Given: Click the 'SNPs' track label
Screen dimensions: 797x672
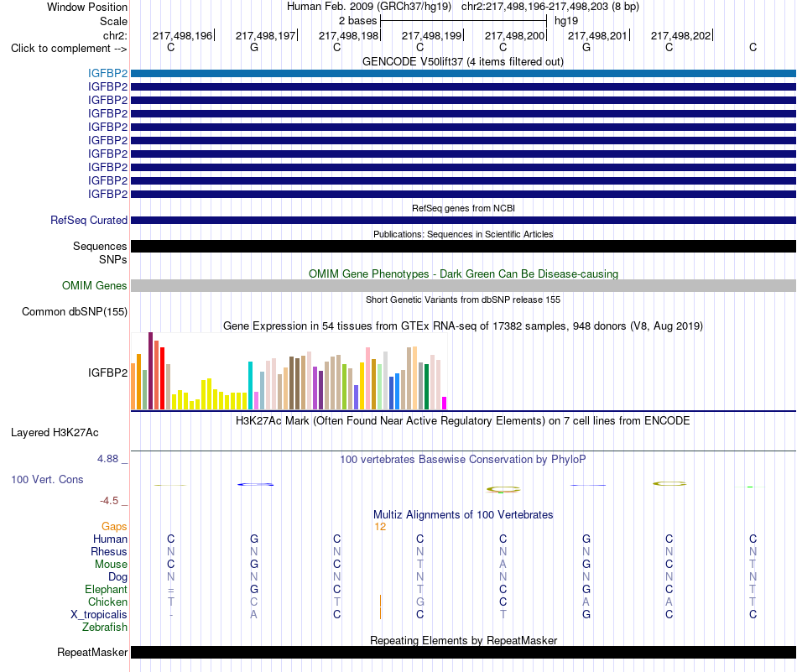Looking at the screenshot, I should [x=113, y=259].
